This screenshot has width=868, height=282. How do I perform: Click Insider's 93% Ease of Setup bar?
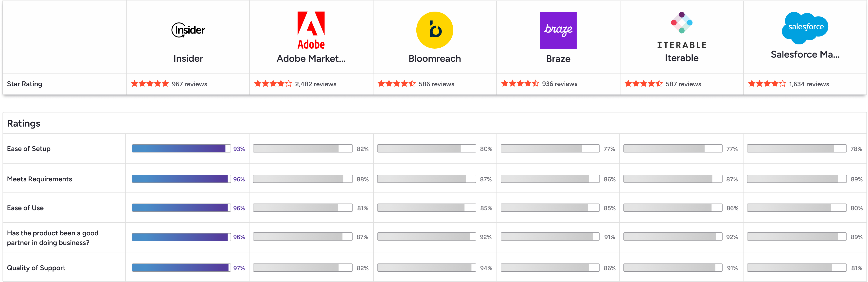(181, 149)
